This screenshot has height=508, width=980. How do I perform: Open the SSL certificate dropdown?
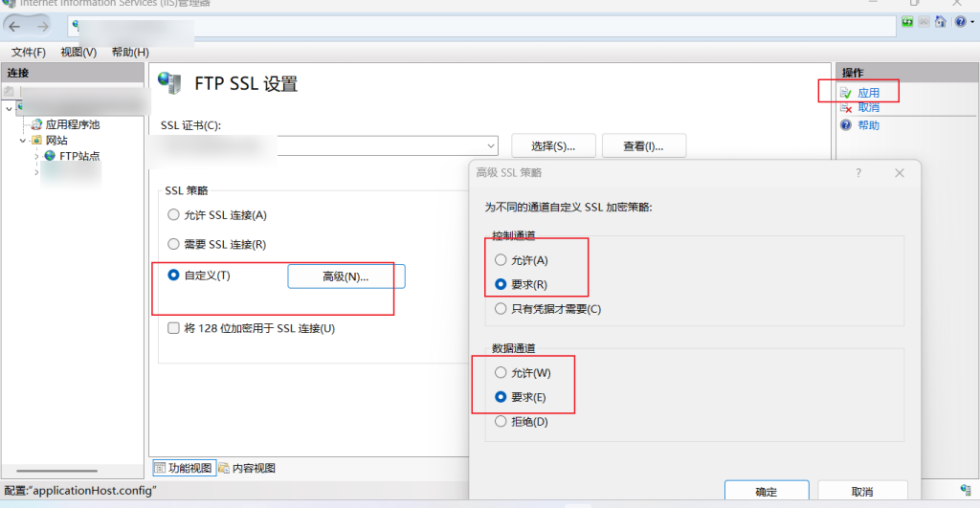[491, 146]
